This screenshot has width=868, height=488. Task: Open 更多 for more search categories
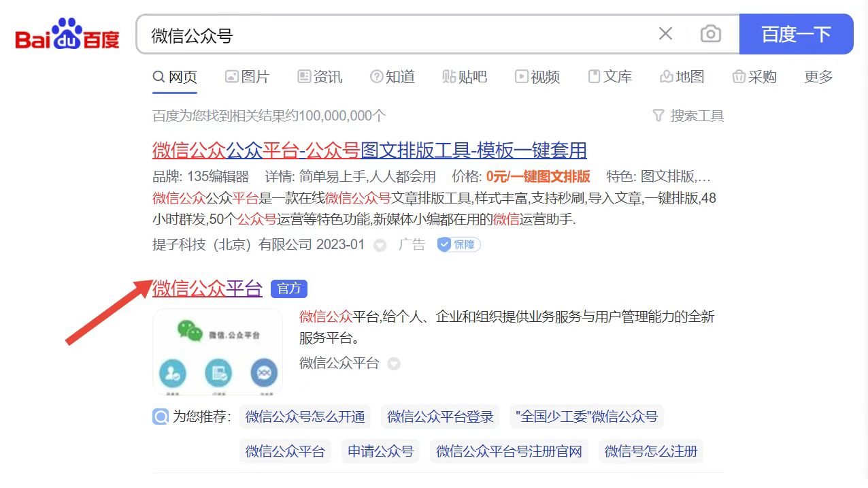click(818, 76)
